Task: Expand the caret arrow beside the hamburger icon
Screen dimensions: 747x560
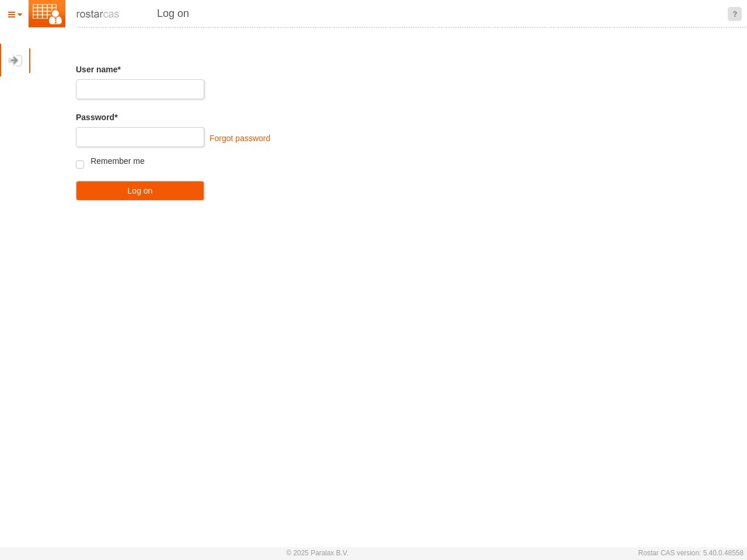Action: point(20,15)
